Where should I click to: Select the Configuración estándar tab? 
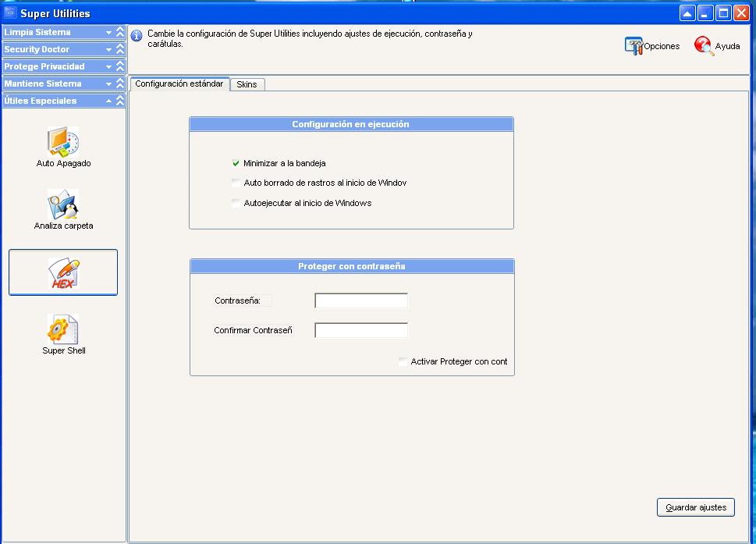click(x=179, y=84)
